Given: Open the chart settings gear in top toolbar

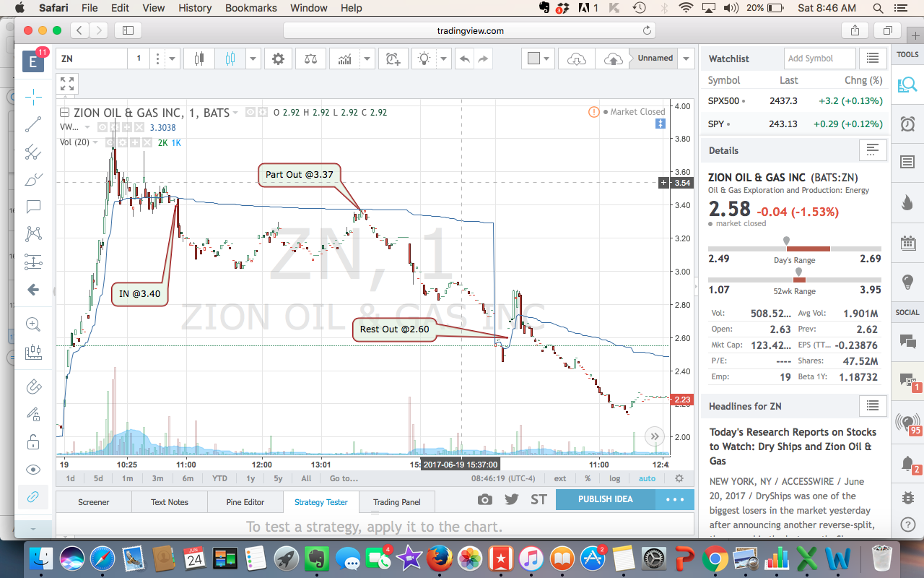Looking at the screenshot, I should [278, 59].
